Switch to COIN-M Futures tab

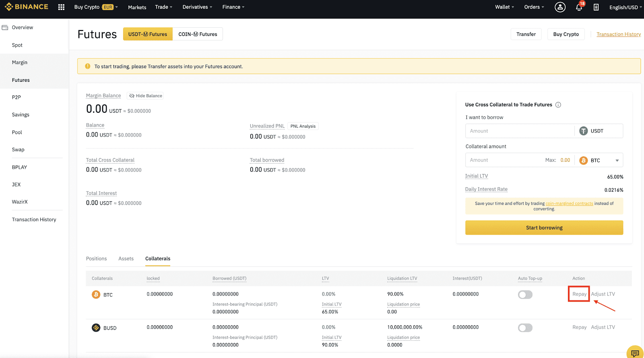tap(198, 34)
